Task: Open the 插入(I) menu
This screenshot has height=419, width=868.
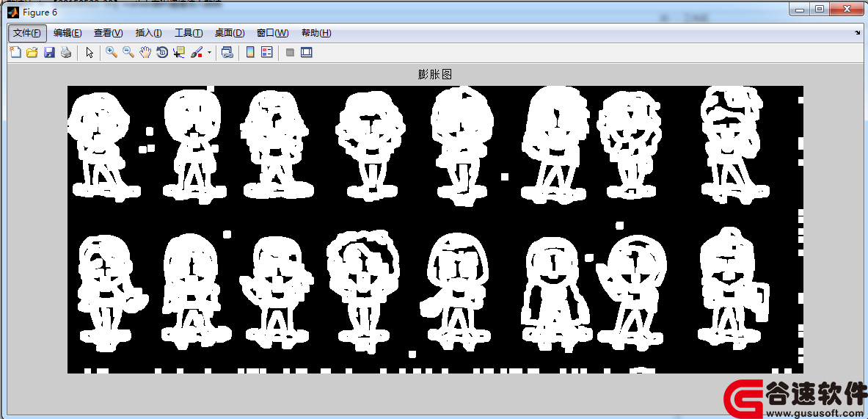Action: pos(149,33)
